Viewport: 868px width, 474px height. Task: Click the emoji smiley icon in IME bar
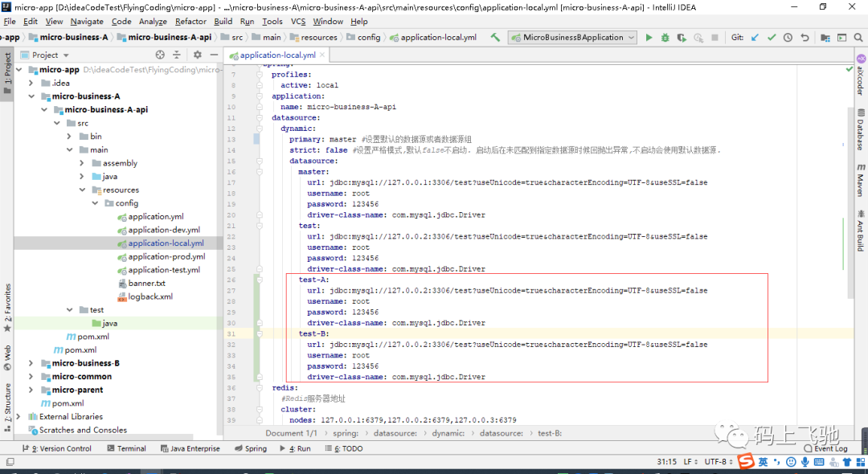pos(791,462)
